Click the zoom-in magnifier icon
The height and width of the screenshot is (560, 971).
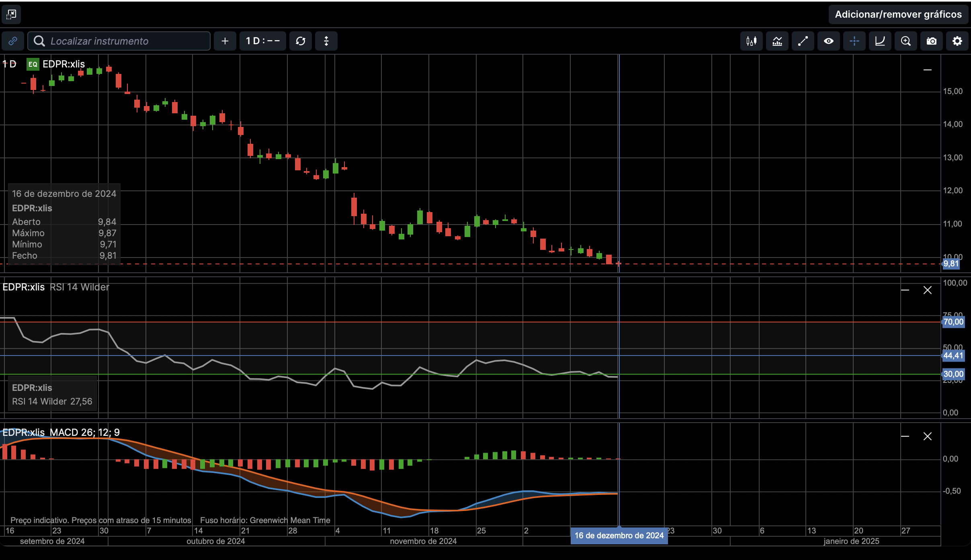tap(905, 41)
